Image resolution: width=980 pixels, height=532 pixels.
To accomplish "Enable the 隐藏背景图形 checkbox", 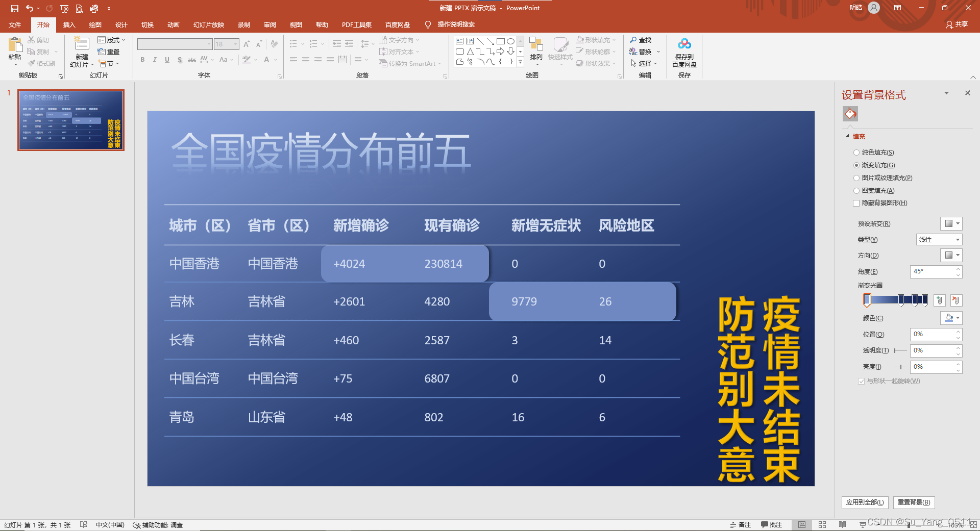I will pyautogui.click(x=856, y=203).
